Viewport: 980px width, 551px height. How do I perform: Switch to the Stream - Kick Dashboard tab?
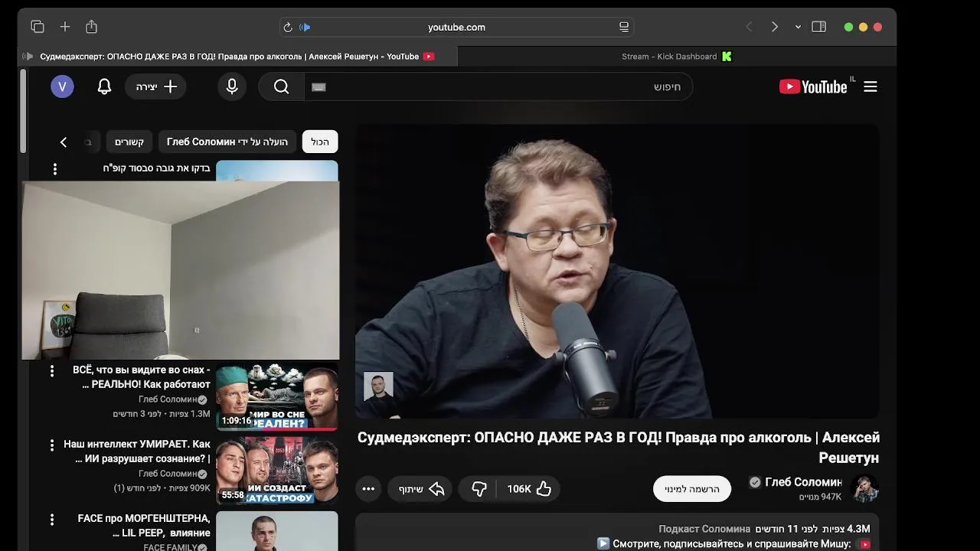point(677,56)
